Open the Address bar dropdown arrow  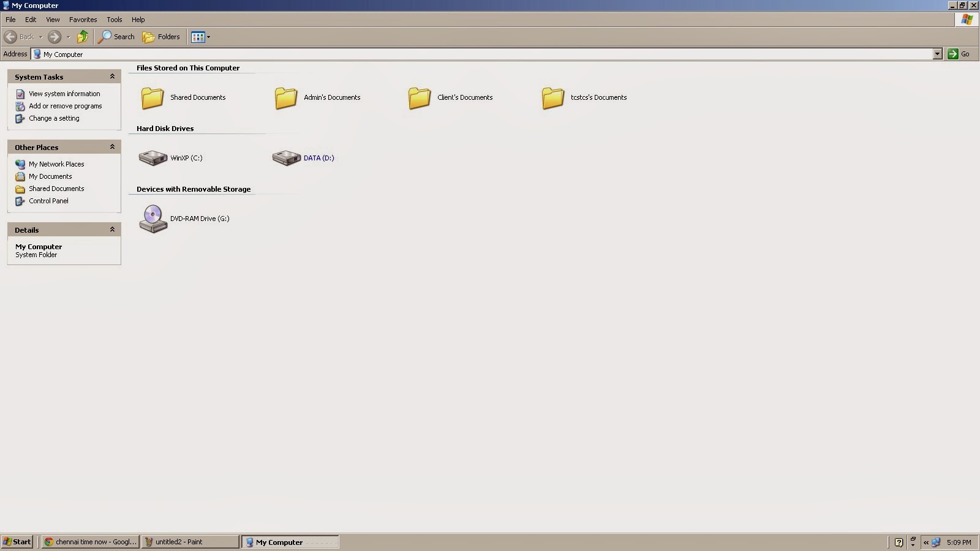[x=937, y=54]
